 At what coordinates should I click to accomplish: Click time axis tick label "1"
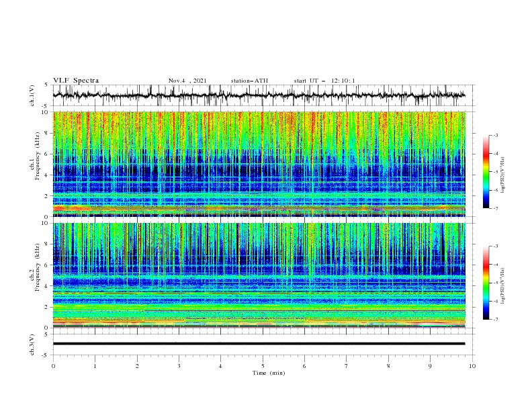pyautogui.click(x=95, y=366)
